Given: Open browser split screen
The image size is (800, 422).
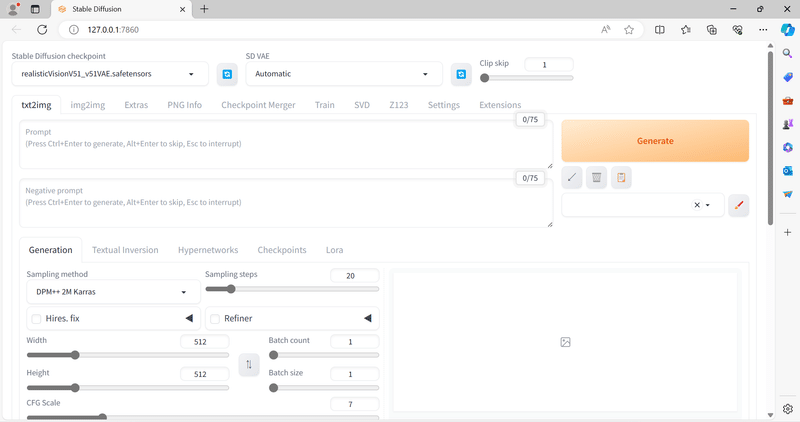Looking at the screenshot, I should pos(660,30).
